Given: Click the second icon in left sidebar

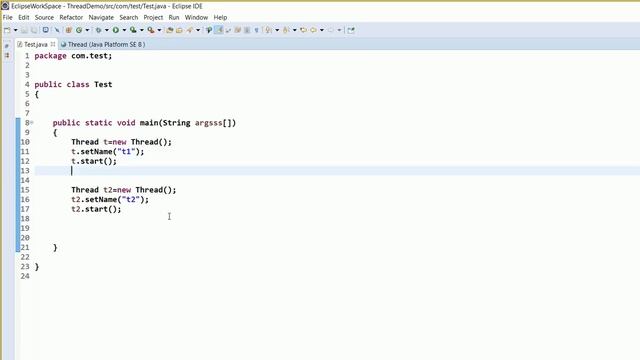Looking at the screenshot, I should click(7, 55).
